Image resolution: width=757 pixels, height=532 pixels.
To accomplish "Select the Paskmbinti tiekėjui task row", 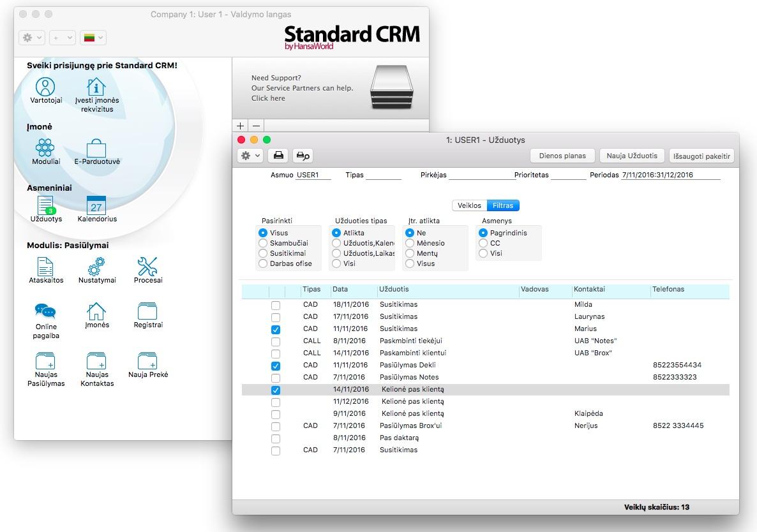I will [x=485, y=341].
